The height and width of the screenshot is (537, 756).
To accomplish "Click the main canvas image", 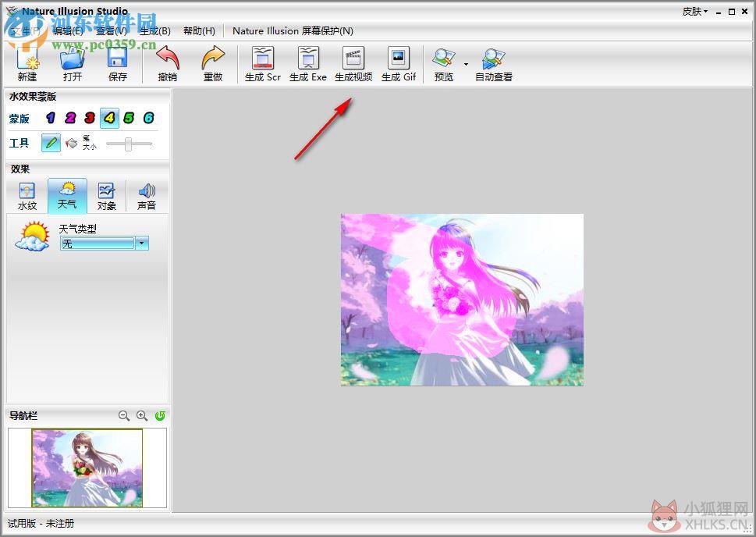I will point(462,300).
